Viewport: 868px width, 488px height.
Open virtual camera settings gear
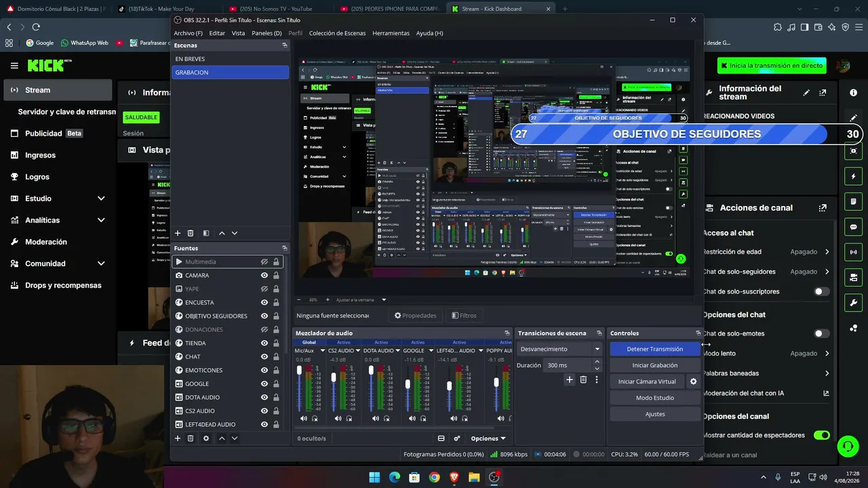(x=693, y=382)
